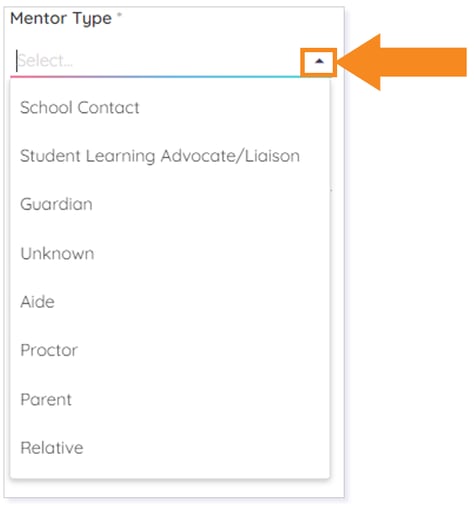Click the Select... input field
The width and height of the screenshot is (474, 506).
click(157, 61)
